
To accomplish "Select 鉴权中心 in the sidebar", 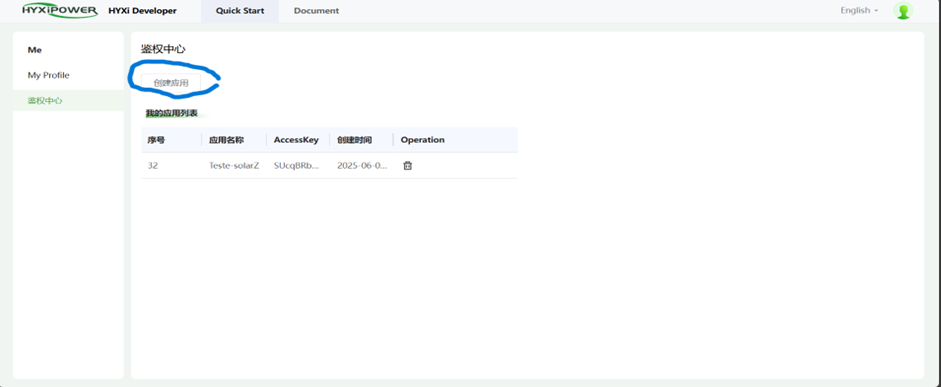I will (68, 100).
